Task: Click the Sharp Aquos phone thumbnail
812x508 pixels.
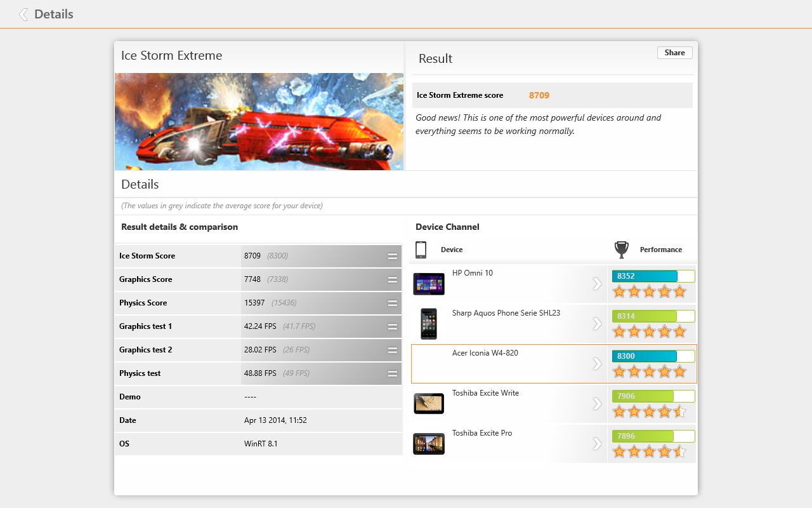Action: pyautogui.click(x=429, y=324)
